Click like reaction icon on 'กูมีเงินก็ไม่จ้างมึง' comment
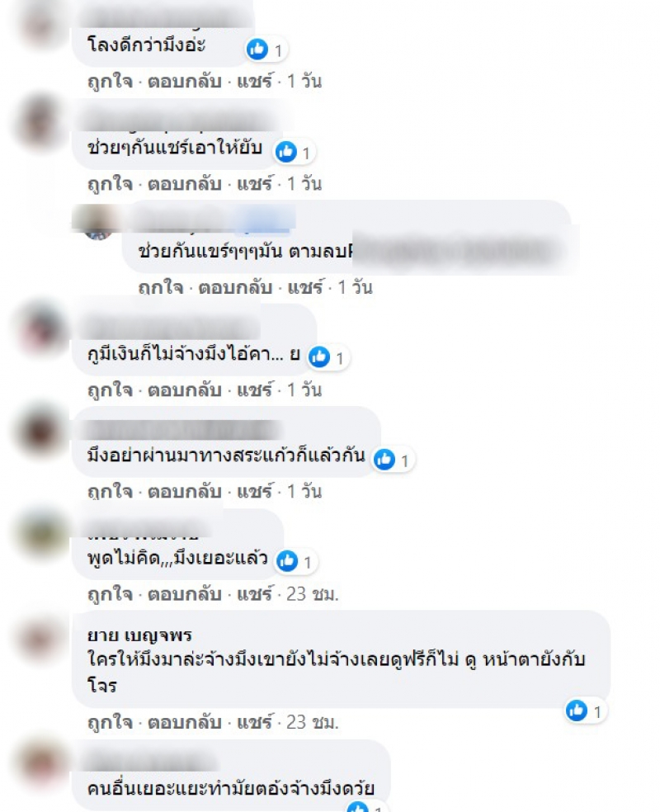660x812 pixels. [x=319, y=356]
